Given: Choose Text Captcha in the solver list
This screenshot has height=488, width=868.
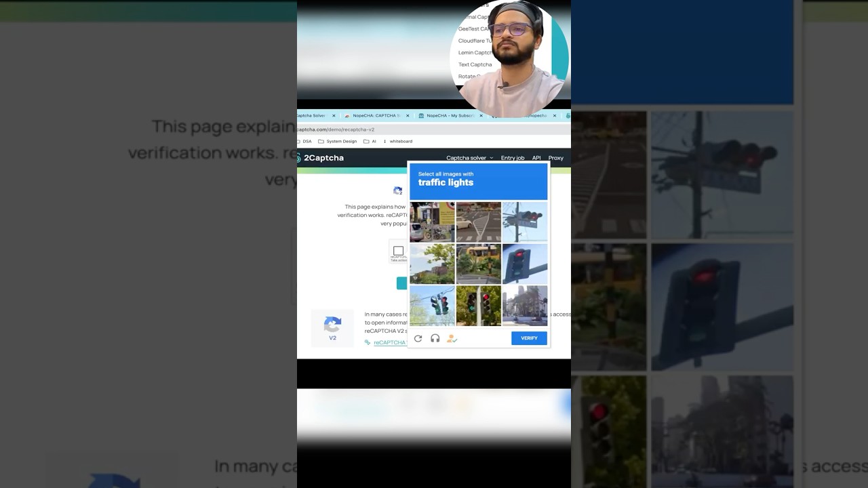Looking at the screenshot, I should click(475, 64).
